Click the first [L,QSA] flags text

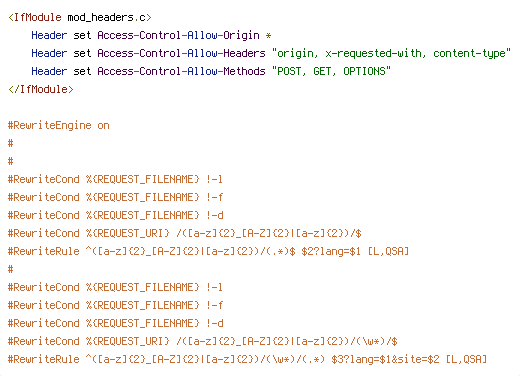click(388, 251)
